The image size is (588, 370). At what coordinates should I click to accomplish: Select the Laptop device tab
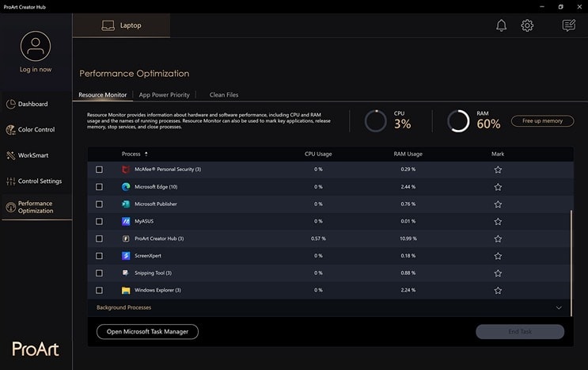point(121,25)
